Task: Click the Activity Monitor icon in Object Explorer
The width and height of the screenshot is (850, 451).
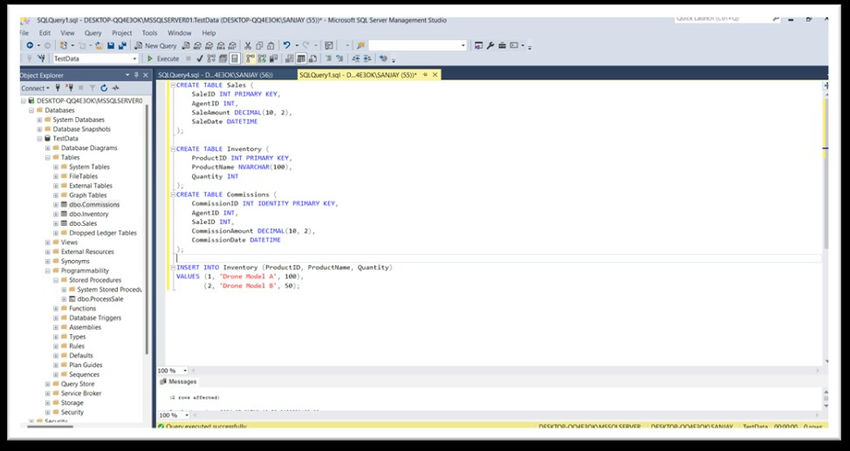Action: click(115, 88)
